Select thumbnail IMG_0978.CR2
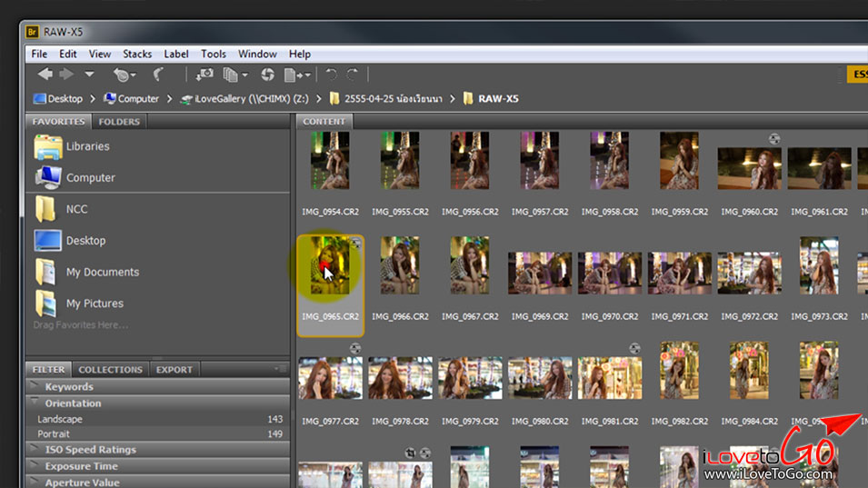Screen dimensions: 868x488 point(400,378)
